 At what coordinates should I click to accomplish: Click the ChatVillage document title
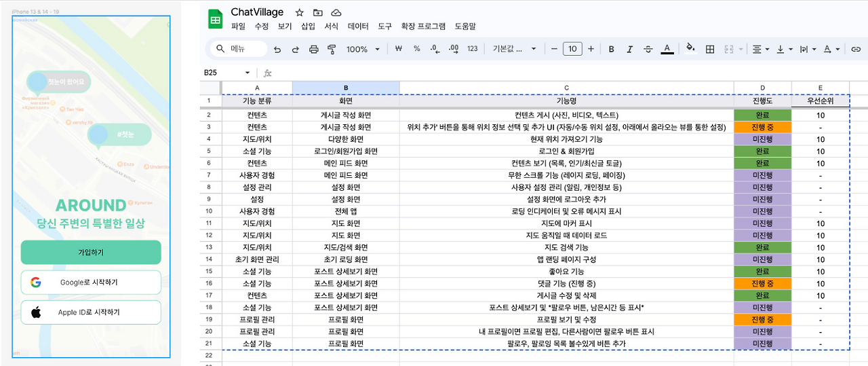tap(257, 12)
